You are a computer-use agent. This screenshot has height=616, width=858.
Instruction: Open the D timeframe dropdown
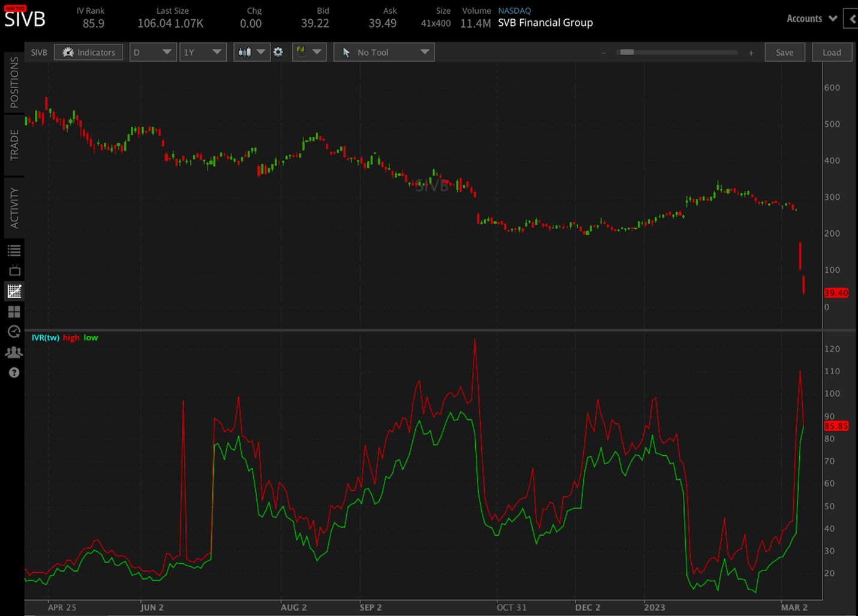[152, 52]
